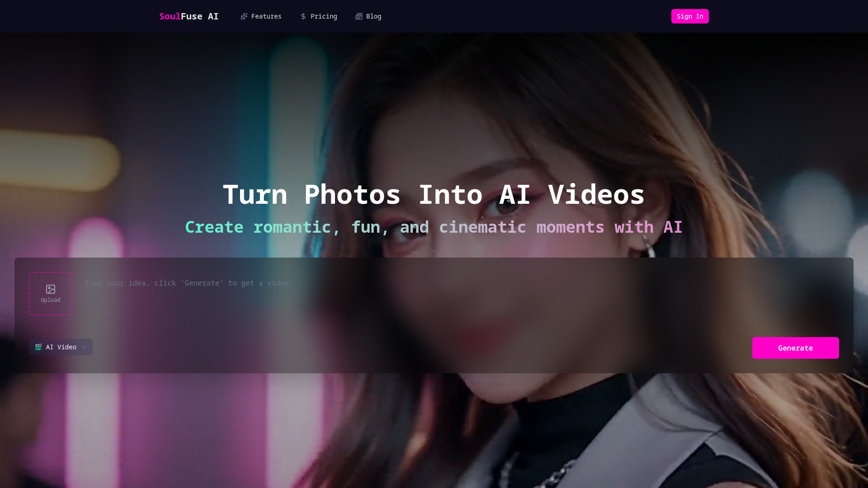Click the newspaper icon beside Blog
Screen dimensions: 868x488
pos(359,16)
